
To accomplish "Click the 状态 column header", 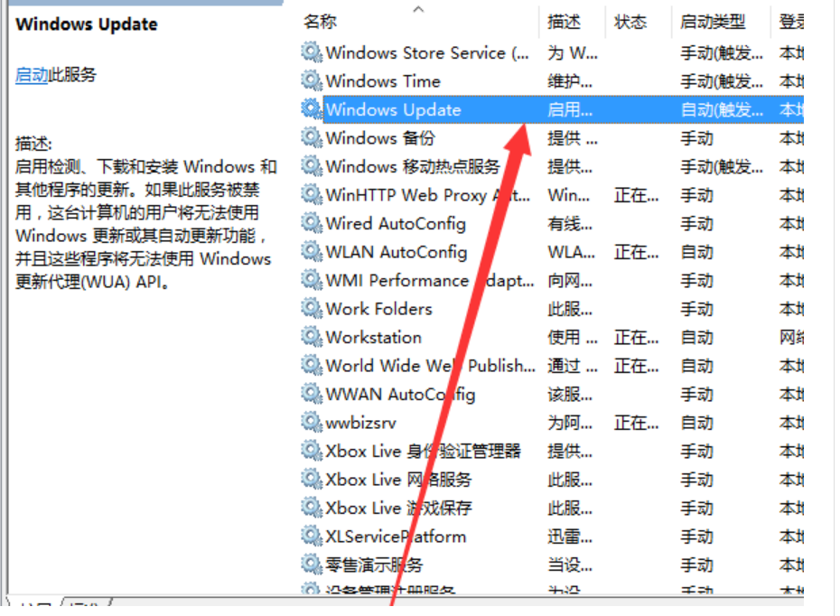I will click(630, 22).
